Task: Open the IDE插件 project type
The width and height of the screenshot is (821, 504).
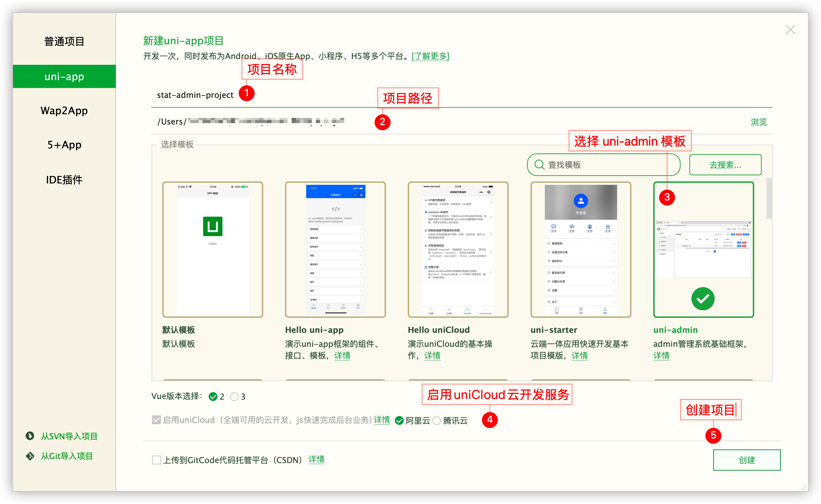Action: tap(64, 180)
